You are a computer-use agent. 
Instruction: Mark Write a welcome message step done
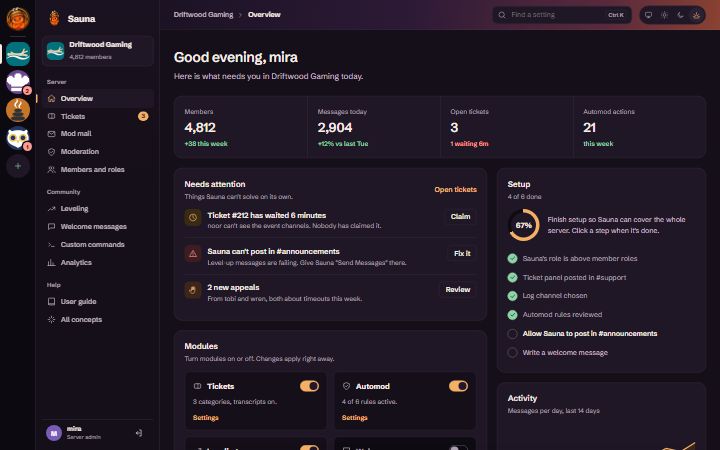coord(512,352)
